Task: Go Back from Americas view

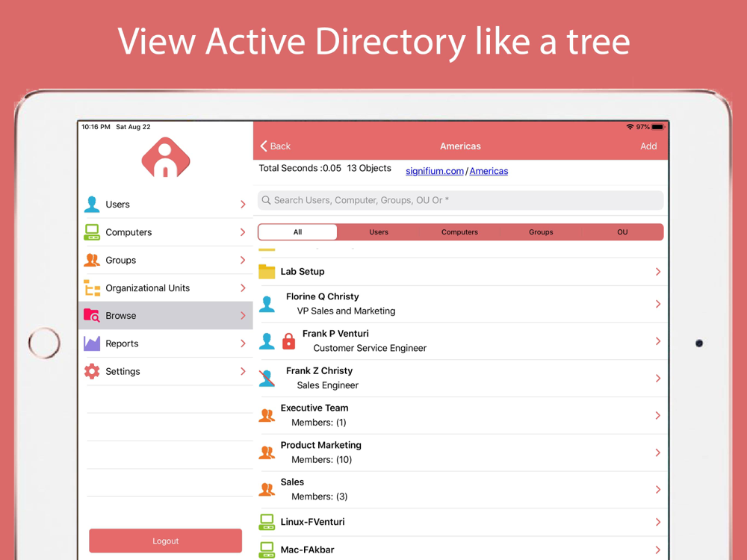Action: pos(276,146)
